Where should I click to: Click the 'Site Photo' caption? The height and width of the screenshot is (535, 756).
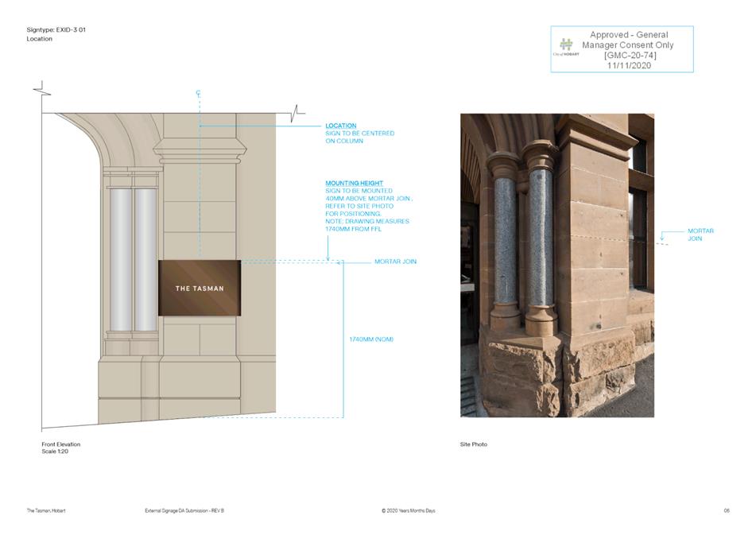(474, 444)
